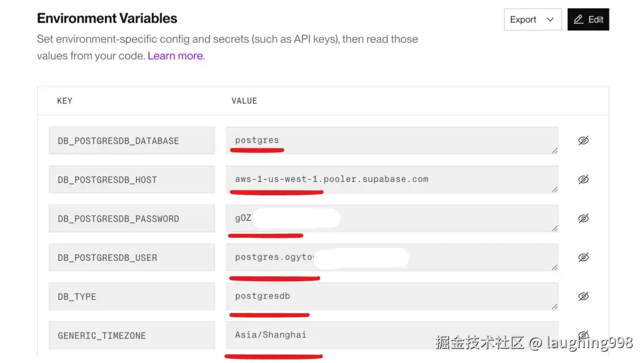The image size is (644, 363).
Task: Click the DB_POSTGRESDB_HOST key field
Action: point(132,180)
